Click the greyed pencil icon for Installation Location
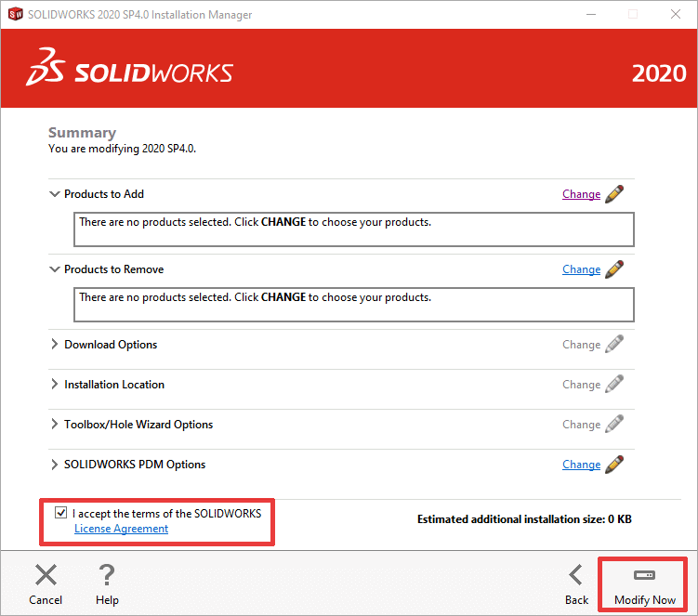The height and width of the screenshot is (616, 698). click(614, 384)
